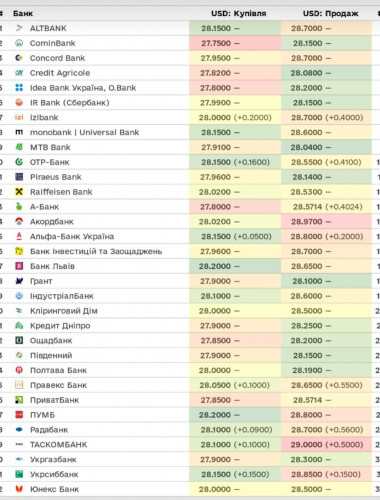Click the monobank logo icon
380x500 pixels.
19,132
